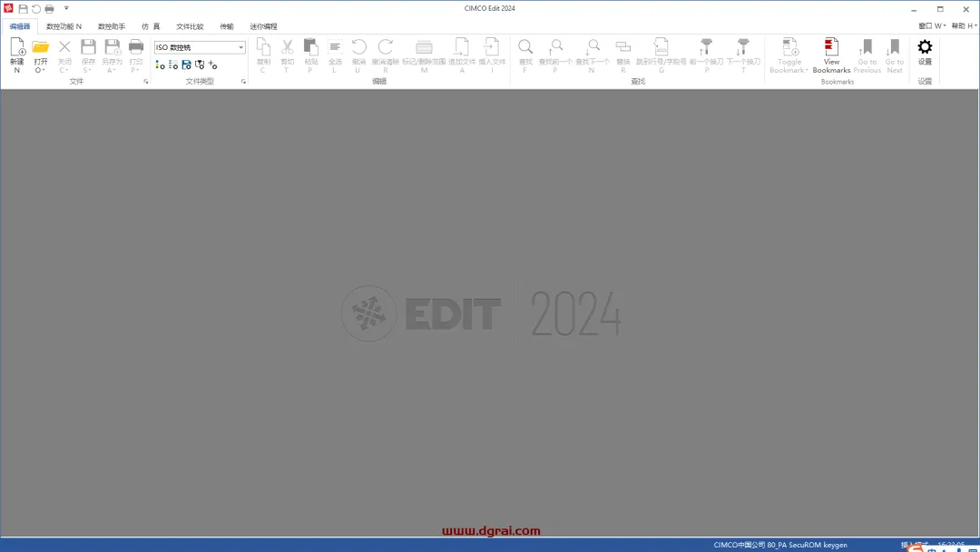Open 设置 gear settings
This screenshot has height=552, width=980.
point(925,51)
